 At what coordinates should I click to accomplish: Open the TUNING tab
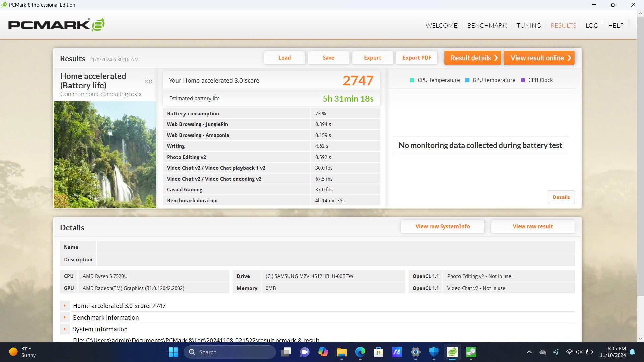pyautogui.click(x=529, y=25)
